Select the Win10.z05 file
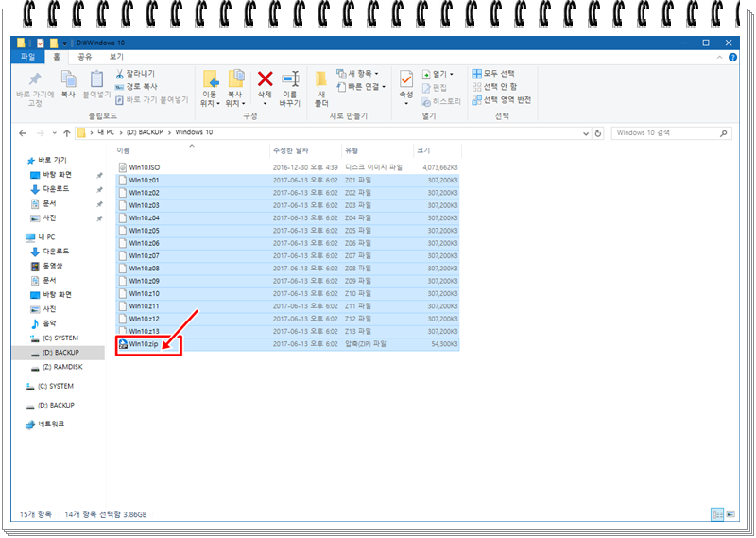Viewport: 756px width, 538px height. tap(287, 231)
